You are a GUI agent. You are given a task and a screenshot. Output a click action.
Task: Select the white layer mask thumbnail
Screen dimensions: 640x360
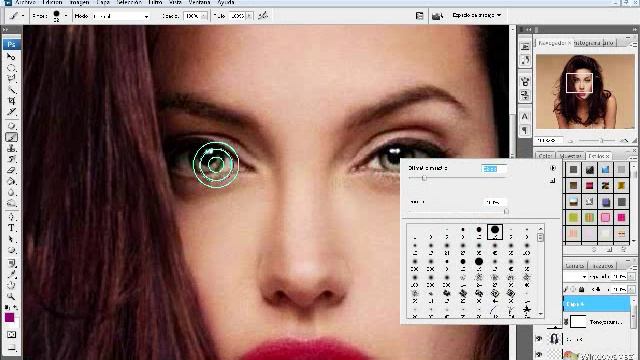coord(578,322)
